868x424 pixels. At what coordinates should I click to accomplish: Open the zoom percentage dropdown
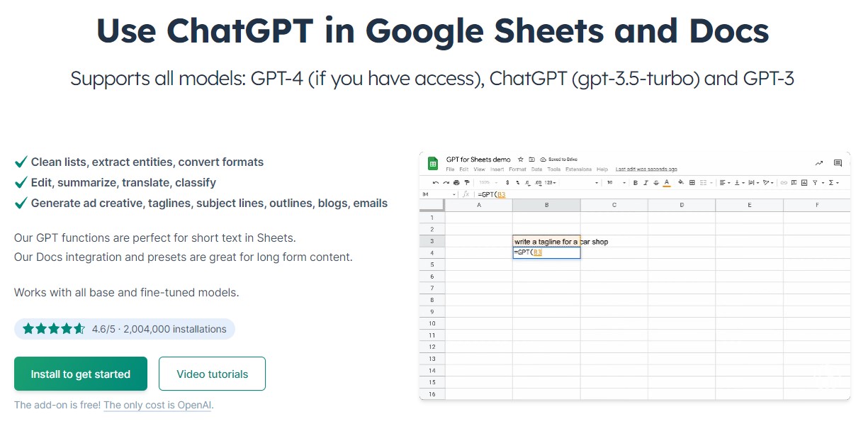pyautogui.click(x=487, y=183)
